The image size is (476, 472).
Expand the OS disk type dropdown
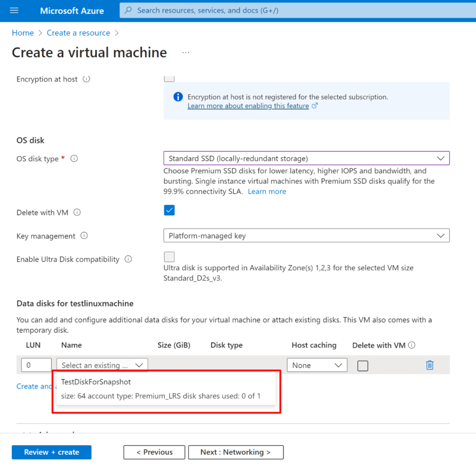(306, 158)
